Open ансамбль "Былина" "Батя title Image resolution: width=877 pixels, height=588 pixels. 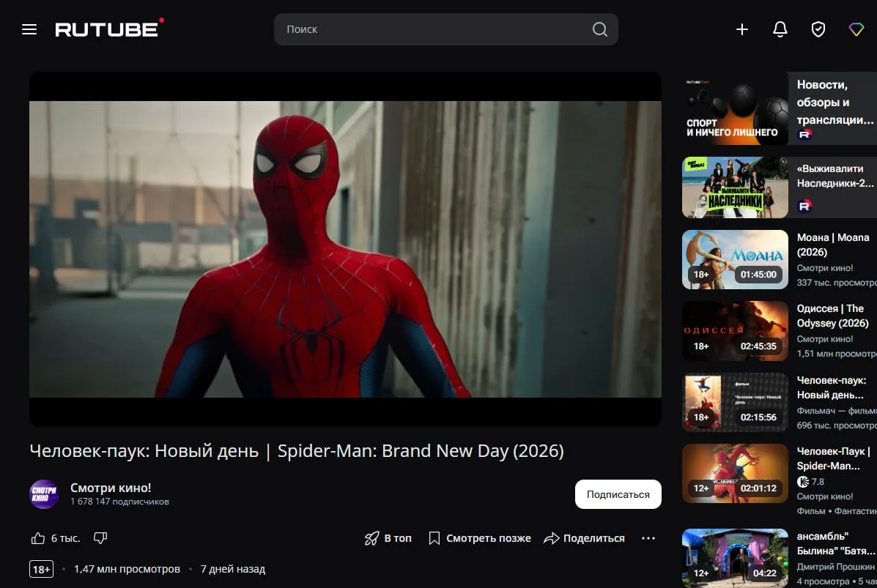836,543
